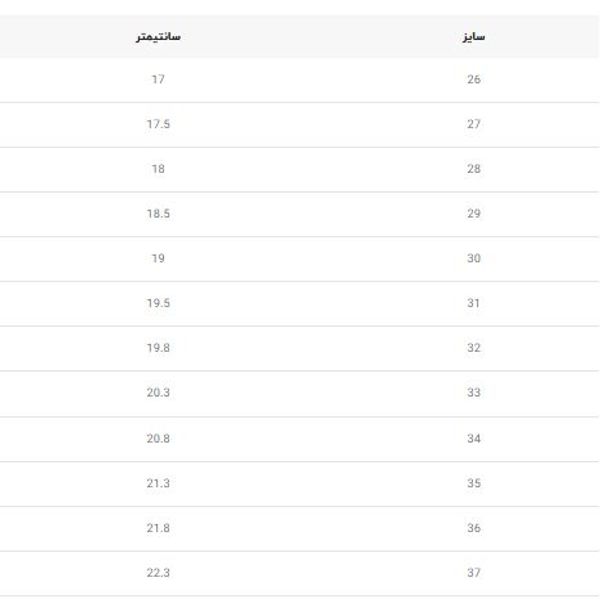Viewport: 600px width, 600px height.
Task: Click the سایز column header
Action: tap(474, 37)
